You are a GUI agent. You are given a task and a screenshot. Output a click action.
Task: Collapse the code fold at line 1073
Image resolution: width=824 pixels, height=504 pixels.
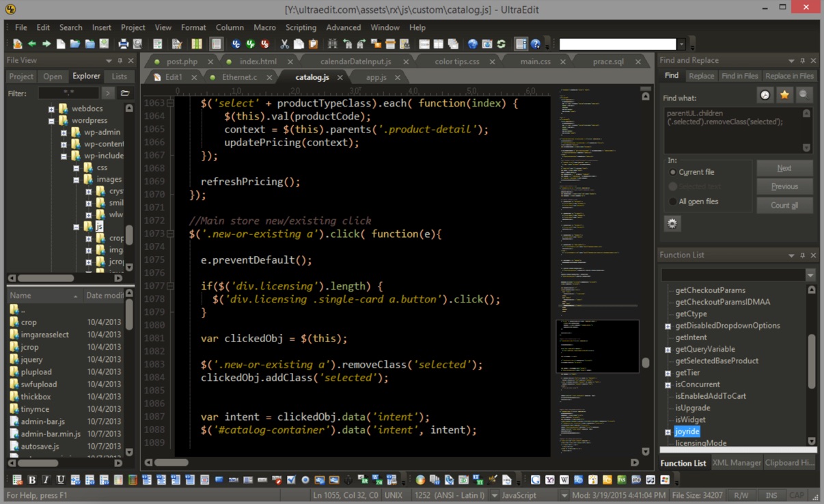[170, 234]
